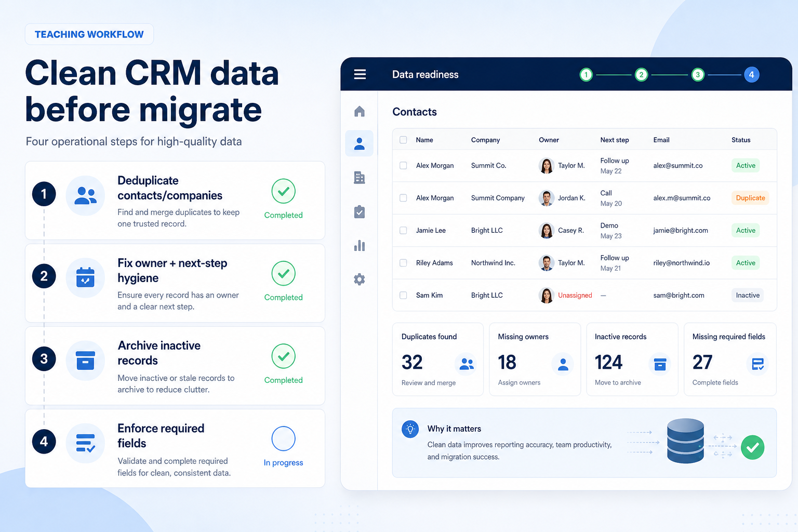798x532 pixels.
Task: Click the database icon in Why it matters panel
Action: pos(685,441)
